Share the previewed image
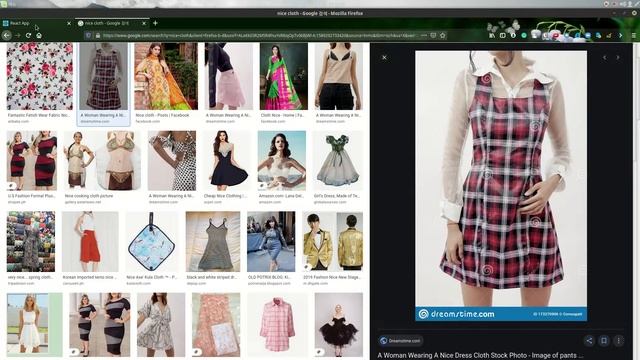This screenshot has width=640, height=360. [589, 340]
